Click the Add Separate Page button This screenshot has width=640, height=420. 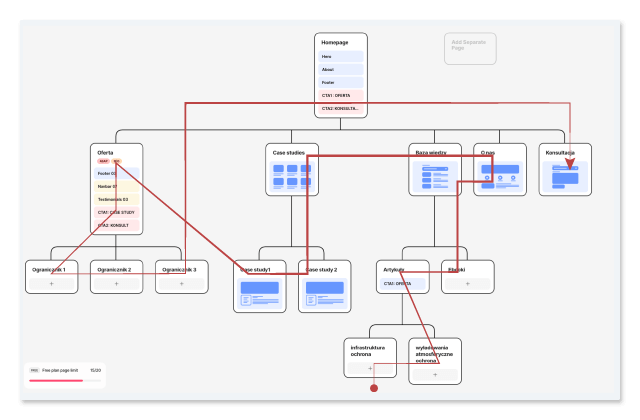coord(470,48)
